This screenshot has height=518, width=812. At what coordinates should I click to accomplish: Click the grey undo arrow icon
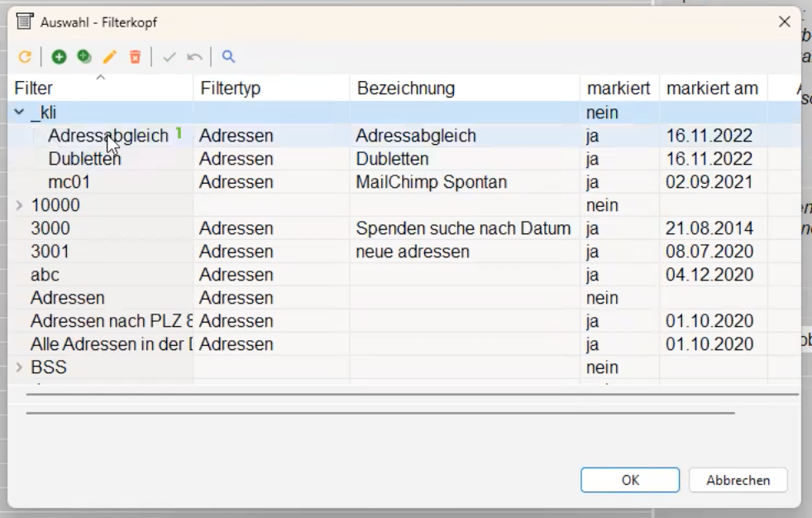point(194,57)
